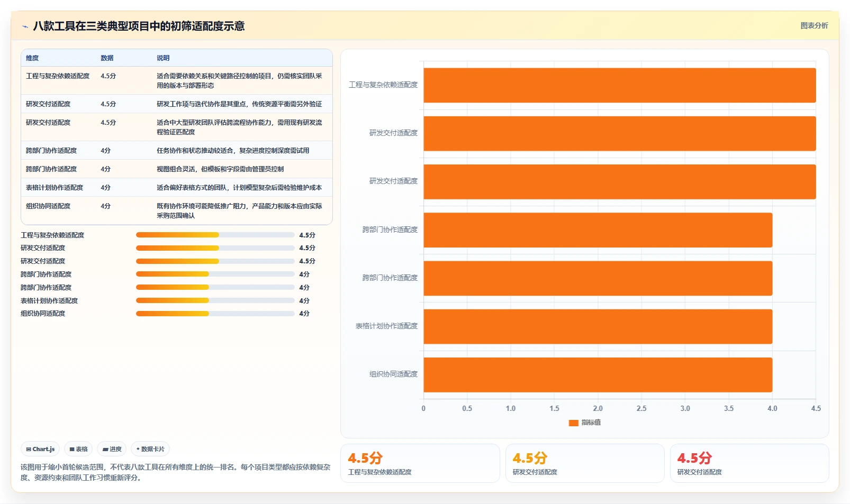Click the 数据 column header
The height and width of the screenshot is (504, 850).
point(107,58)
